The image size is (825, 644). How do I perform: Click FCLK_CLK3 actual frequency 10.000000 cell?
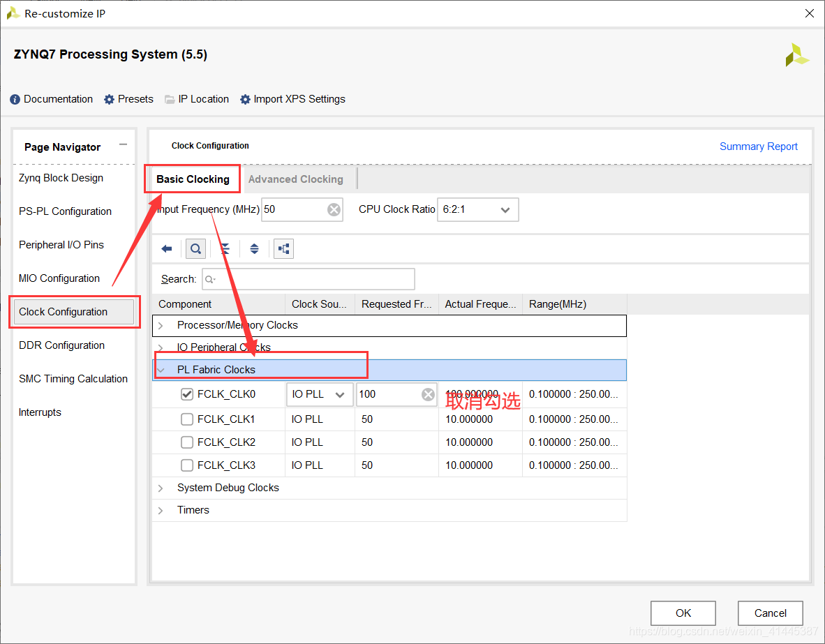[x=480, y=465]
